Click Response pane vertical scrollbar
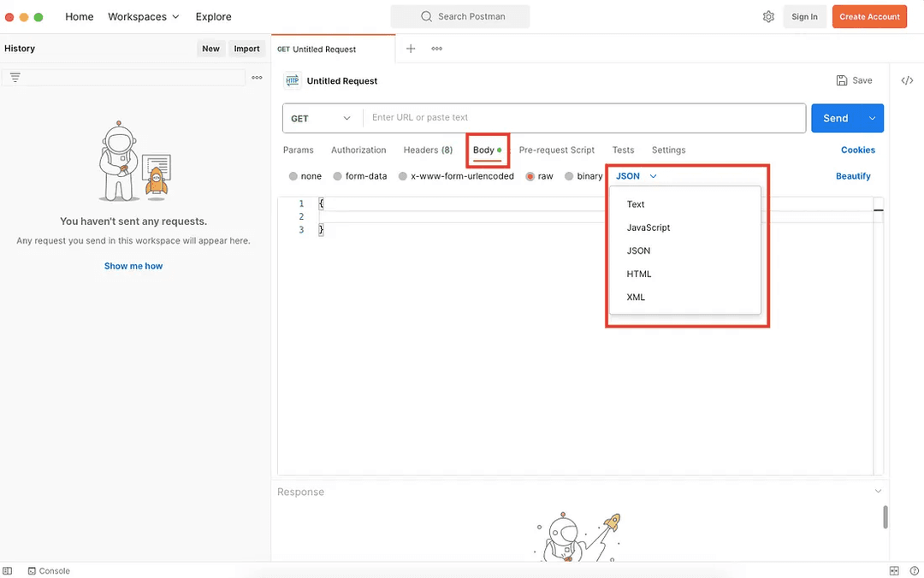Screen dimensions: 924x578 click(x=885, y=516)
